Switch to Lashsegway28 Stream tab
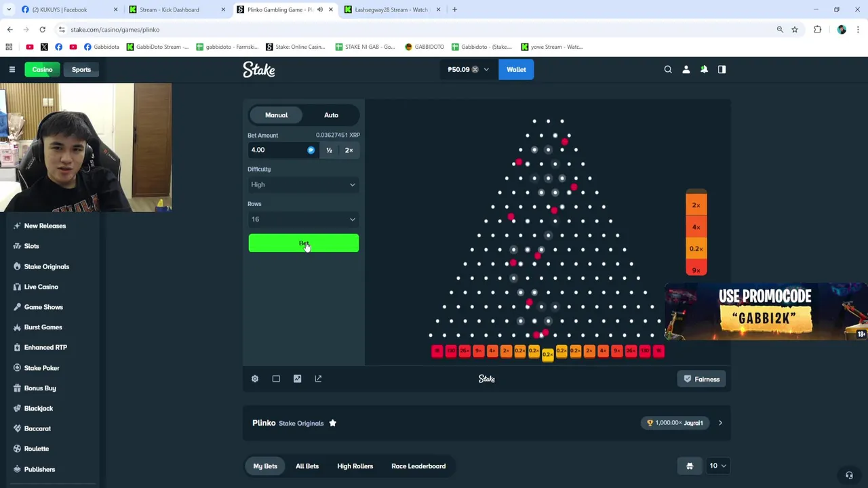 click(x=392, y=9)
